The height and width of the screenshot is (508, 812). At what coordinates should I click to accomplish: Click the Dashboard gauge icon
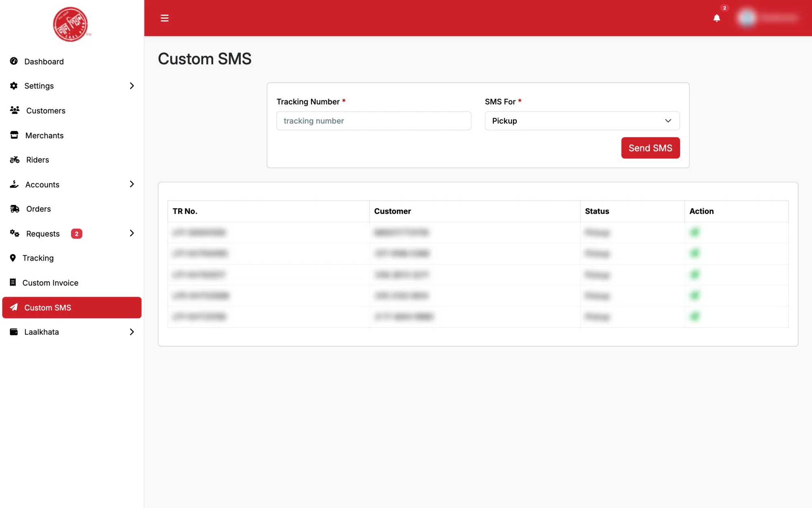pos(14,61)
